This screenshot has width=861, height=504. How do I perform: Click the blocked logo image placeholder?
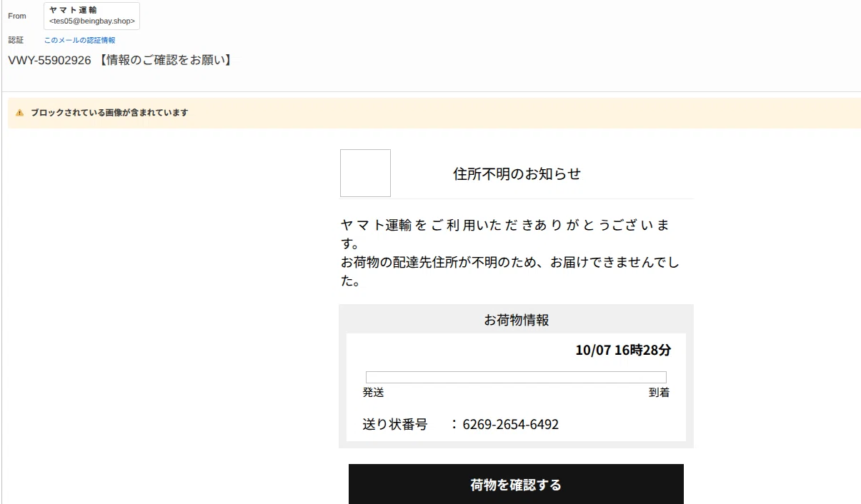click(365, 173)
